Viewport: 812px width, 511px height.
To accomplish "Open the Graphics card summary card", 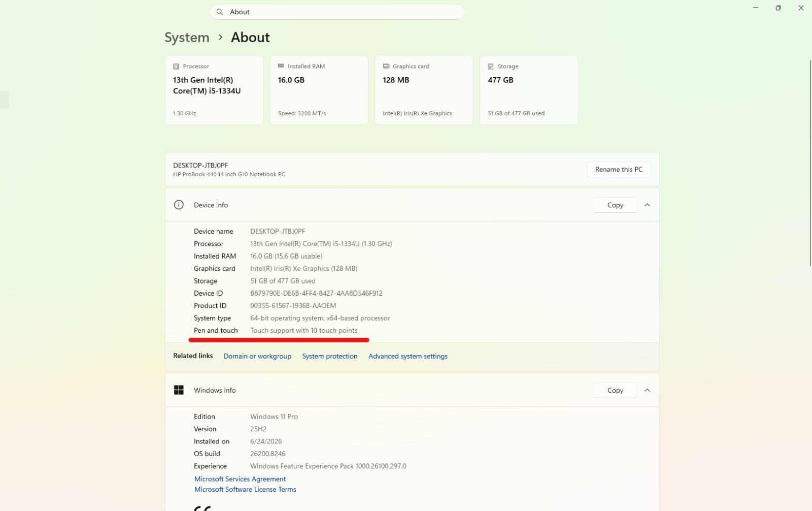I will (424, 90).
